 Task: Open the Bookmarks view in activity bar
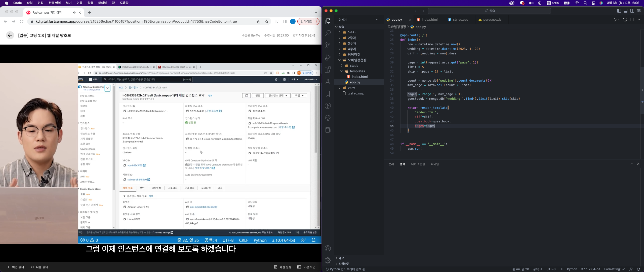coord(328,94)
